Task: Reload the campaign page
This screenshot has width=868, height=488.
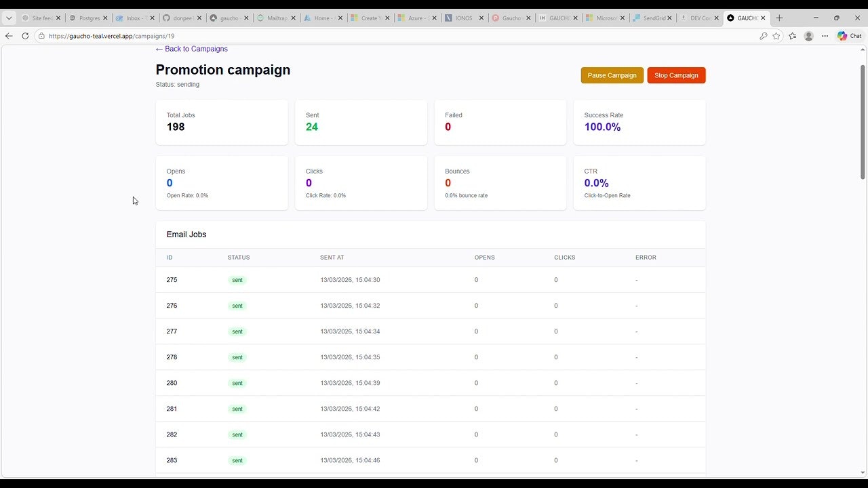Action: tap(25, 36)
